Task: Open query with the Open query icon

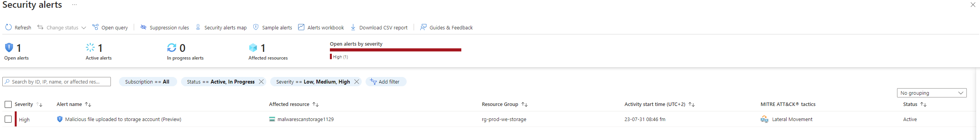Action: click(95, 27)
